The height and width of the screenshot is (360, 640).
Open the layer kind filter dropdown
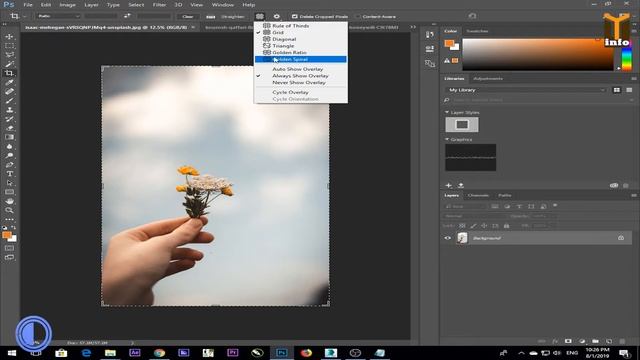(x=466, y=207)
